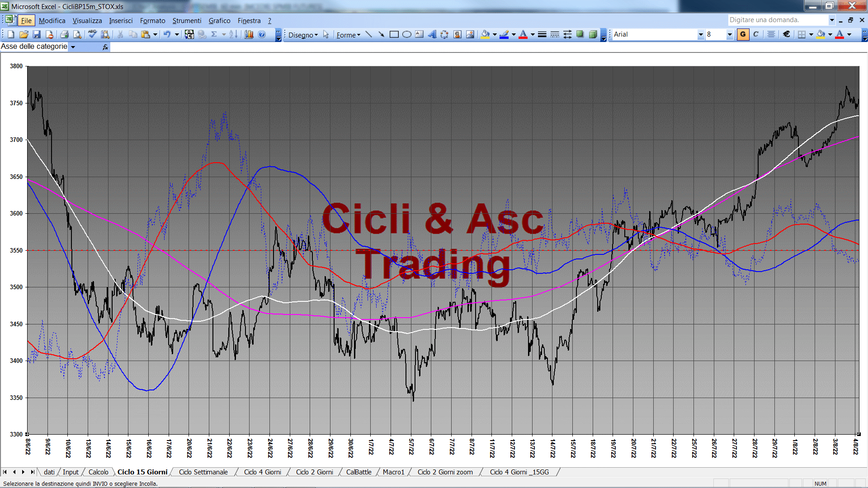This screenshot has height=488, width=868.
Task: Click the help question input field
Action: [778, 20]
